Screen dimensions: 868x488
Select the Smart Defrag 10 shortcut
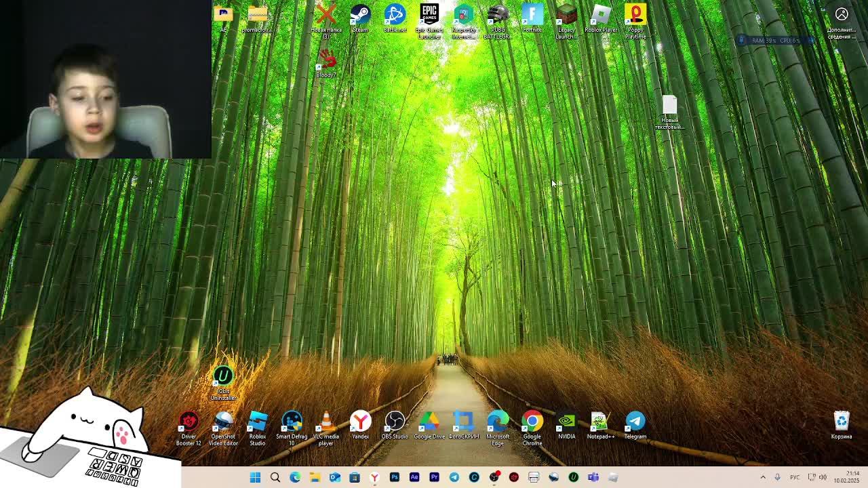(x=292, y=428)
